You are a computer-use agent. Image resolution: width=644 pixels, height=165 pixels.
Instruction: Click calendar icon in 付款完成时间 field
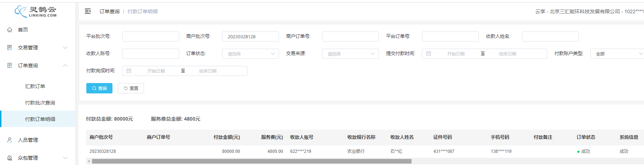click(x=129, y=71)
